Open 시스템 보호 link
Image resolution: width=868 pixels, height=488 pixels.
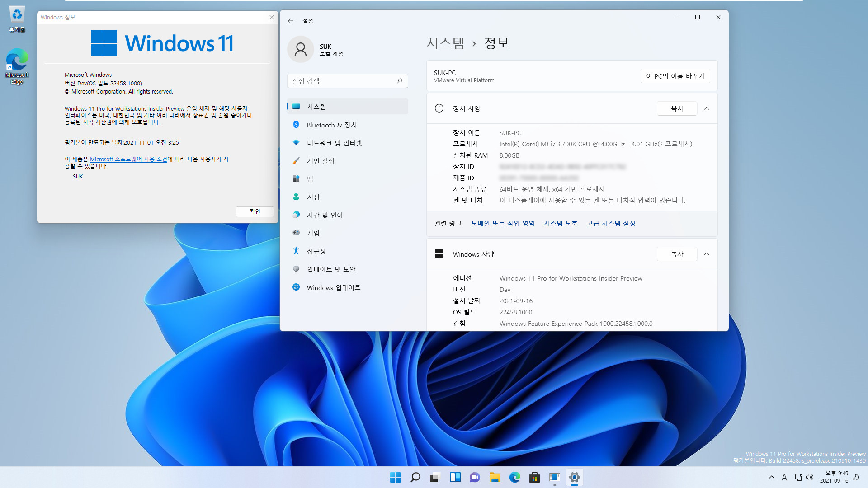pos(561,223)
